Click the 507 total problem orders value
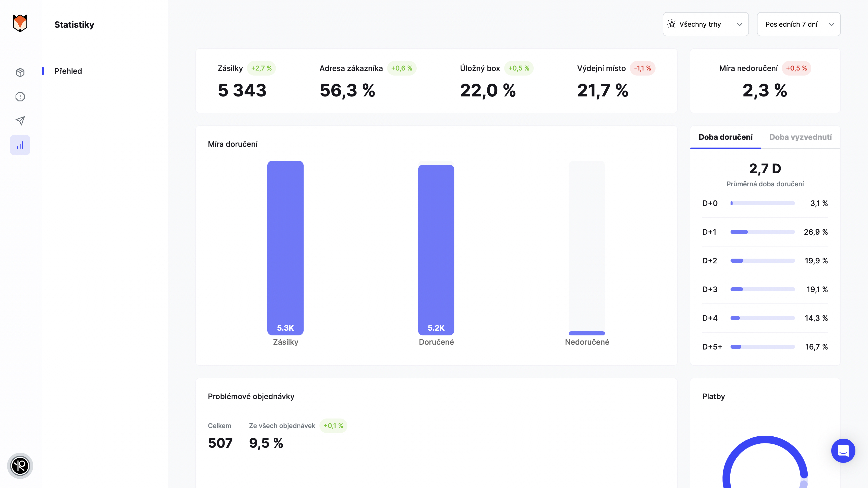This screenshot has width=868, height=488. (220, 443)
